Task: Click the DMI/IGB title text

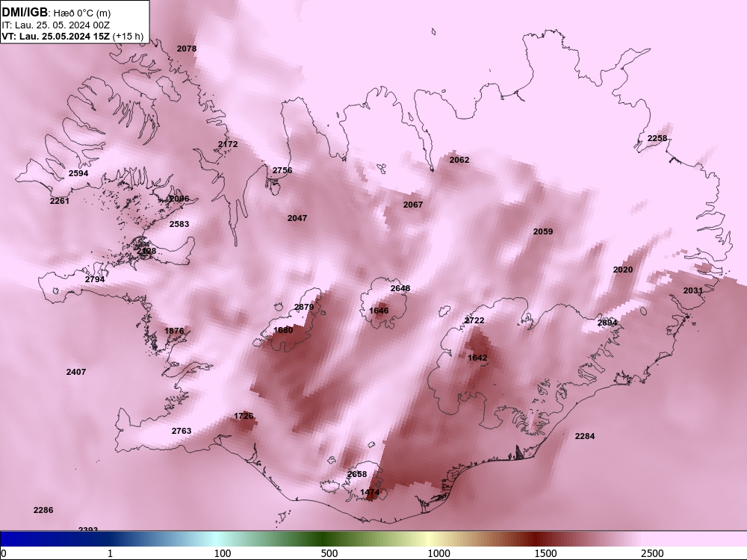Action: 25,13
